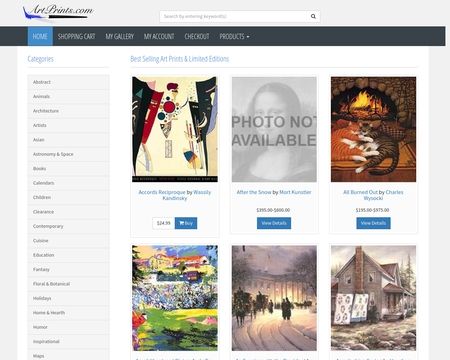Click the $395.00-$600.00 price text
450x360 pixels.
(273, 210)
